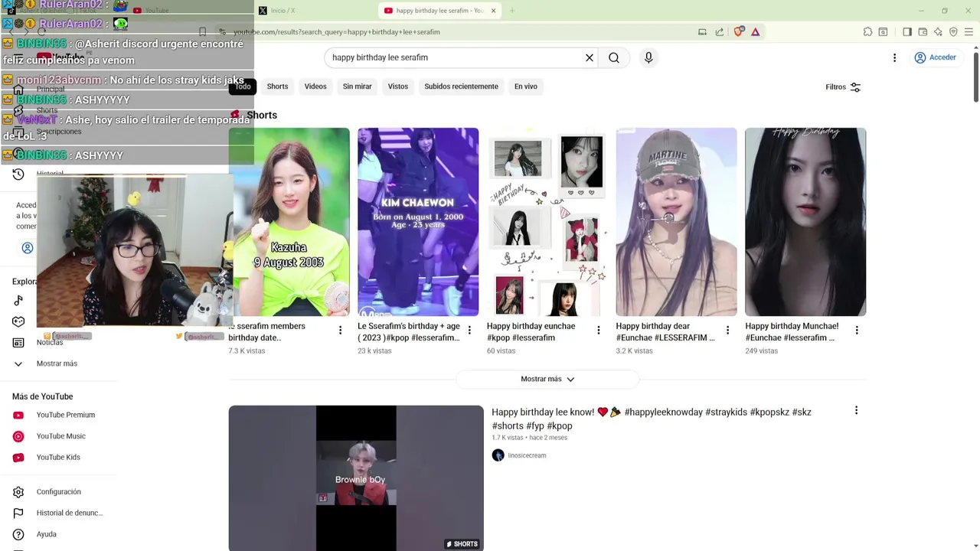Clear the YouTube search box with X
This screenshot has height=551, width=980.
[590, 57]
